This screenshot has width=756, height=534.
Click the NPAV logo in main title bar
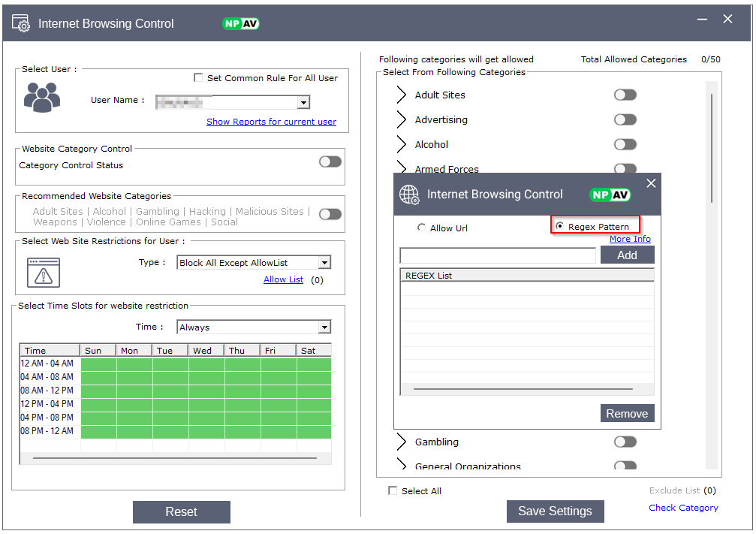point(241,23)
